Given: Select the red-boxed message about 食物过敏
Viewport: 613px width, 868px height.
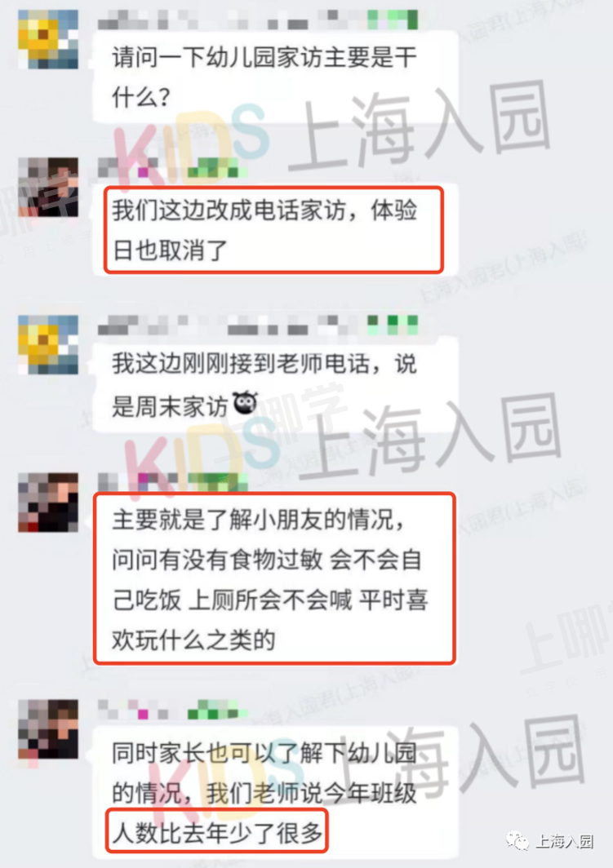Looking at the screenshot, I should 274,578.
